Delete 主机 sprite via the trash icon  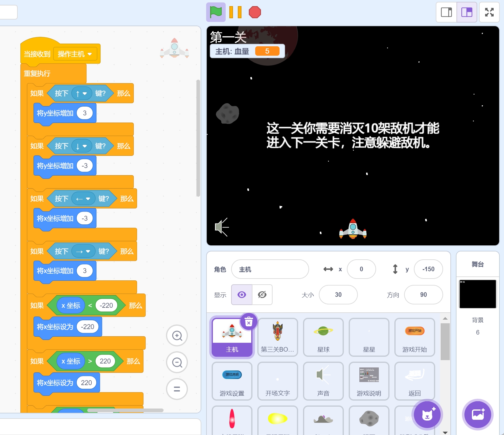pos(249,321)
